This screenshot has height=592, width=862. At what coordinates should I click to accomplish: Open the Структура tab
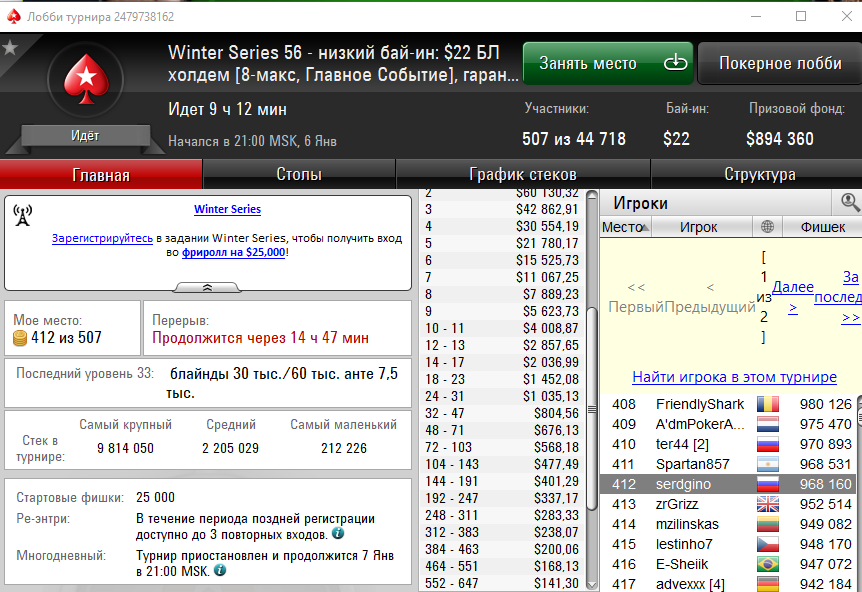click(759, 174)
